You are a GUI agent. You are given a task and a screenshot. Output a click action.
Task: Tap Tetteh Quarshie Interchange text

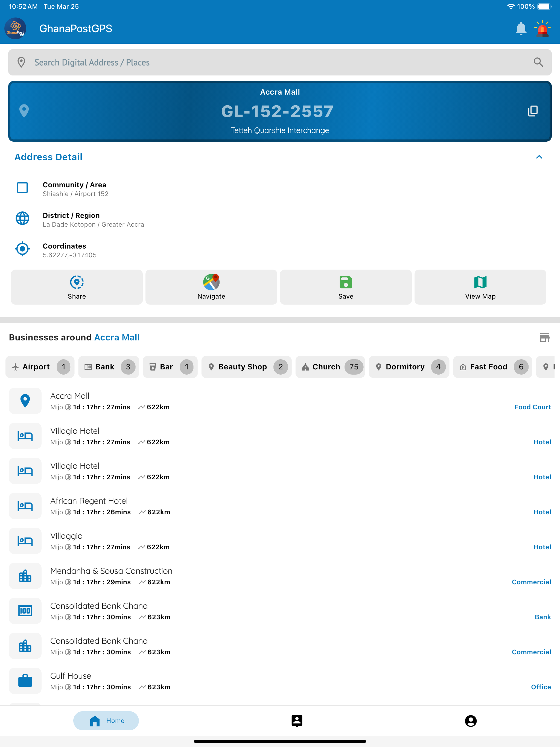click(x=280, y=130)
